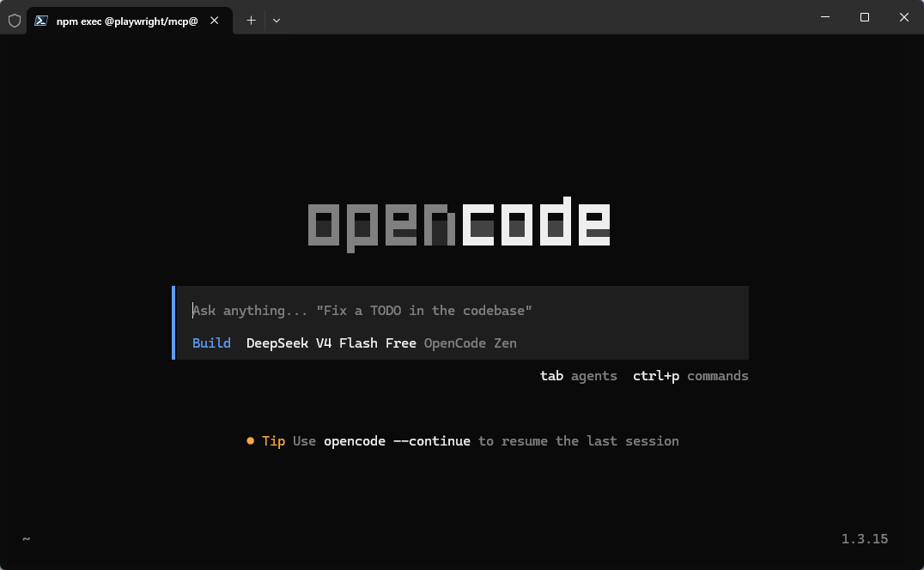Click the PowerShell icon on the terminal tab
This screenshot has width=924, height=570.
tap(40, 21)
